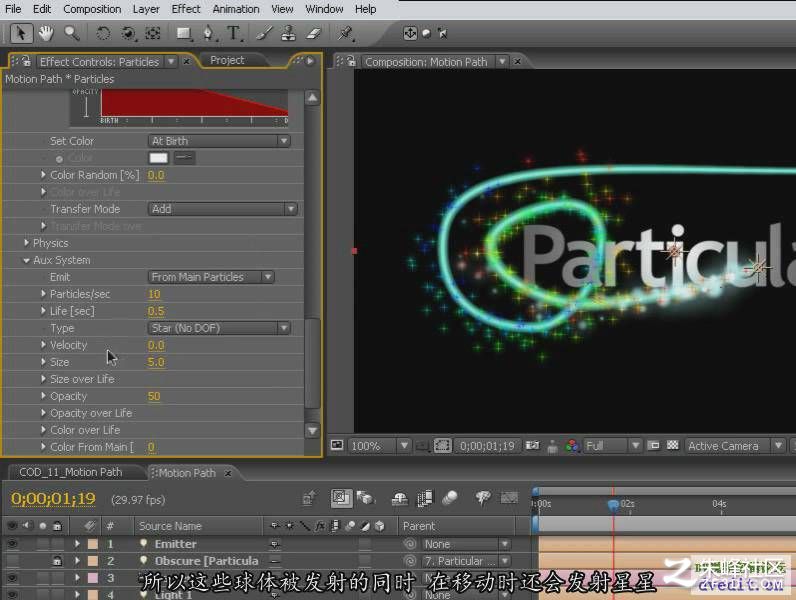796x600 pixels.
Task: Click the blue current-time indicator in timeline
Action: point(613,505)
